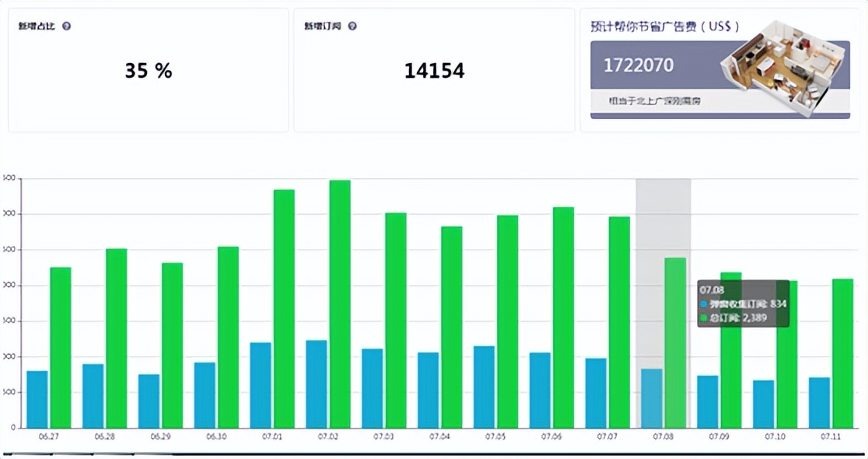Open the 新增占比 summary card
The width and height of the screenshot is (868, 459).
(x=148, y=70)
